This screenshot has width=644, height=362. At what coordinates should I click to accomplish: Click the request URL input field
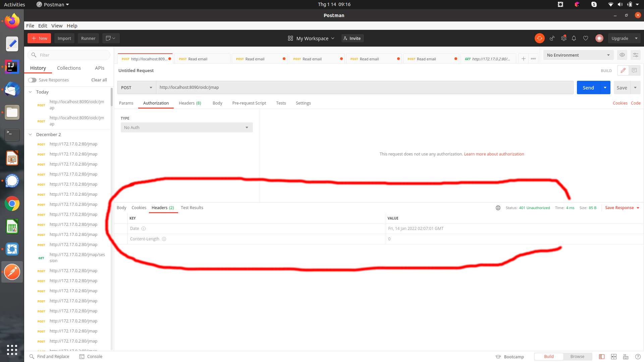364,87
